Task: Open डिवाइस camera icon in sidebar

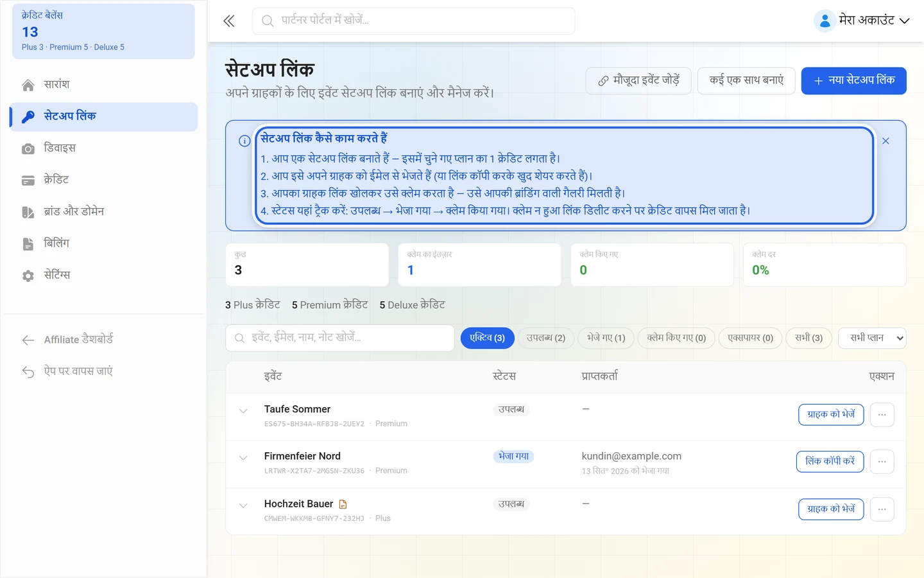Action: (x=28, y=148)
